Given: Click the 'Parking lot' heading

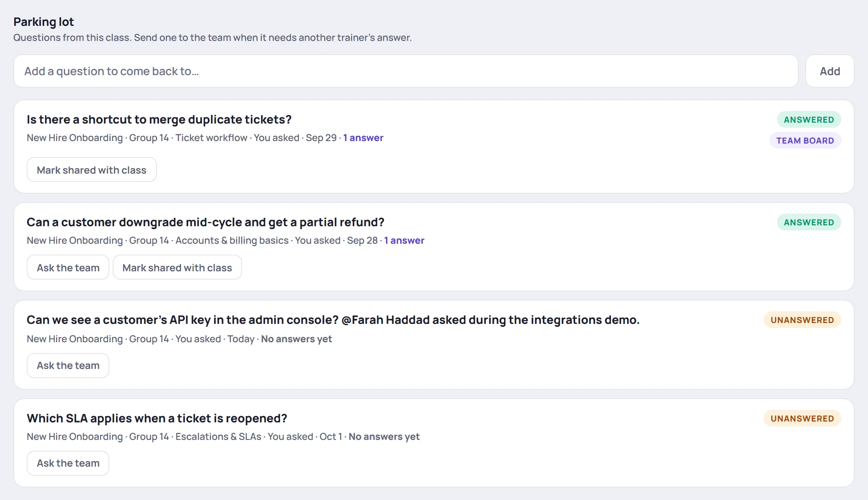Looking at the screenshot, I should click(43, 22).
